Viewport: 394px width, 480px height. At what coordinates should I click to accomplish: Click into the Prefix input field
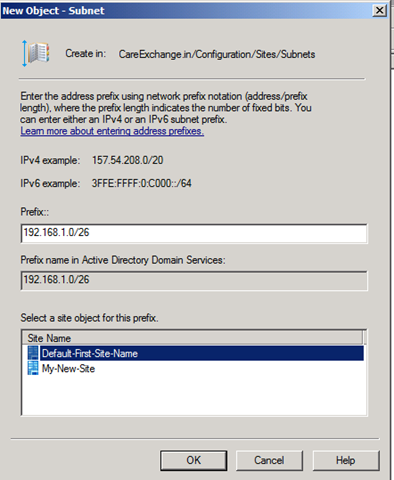click(x=194, y=233)
